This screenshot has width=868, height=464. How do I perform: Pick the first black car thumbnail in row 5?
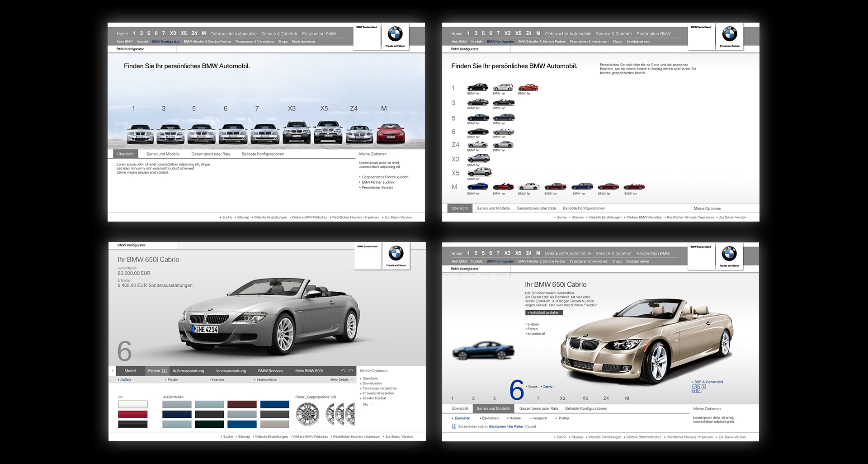478,118
